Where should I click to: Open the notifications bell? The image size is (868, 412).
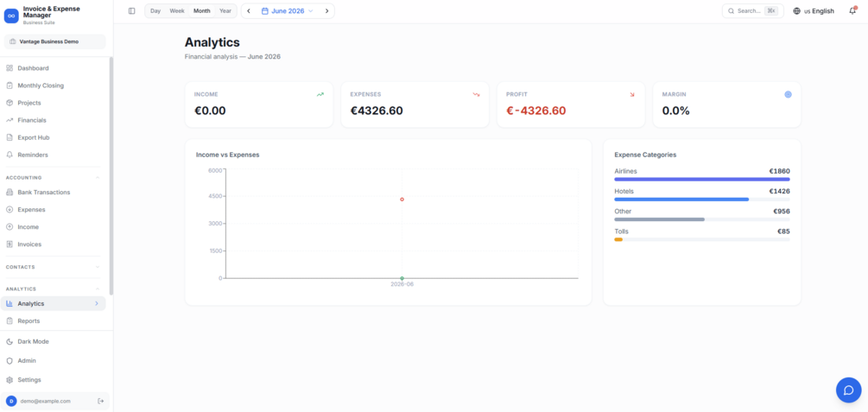click(x=852, y=11)
